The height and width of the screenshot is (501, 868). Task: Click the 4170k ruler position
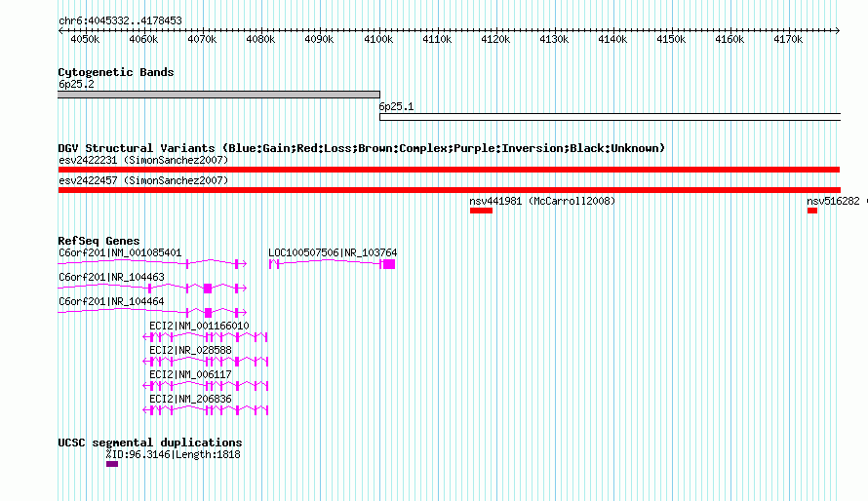pos(788,39)
